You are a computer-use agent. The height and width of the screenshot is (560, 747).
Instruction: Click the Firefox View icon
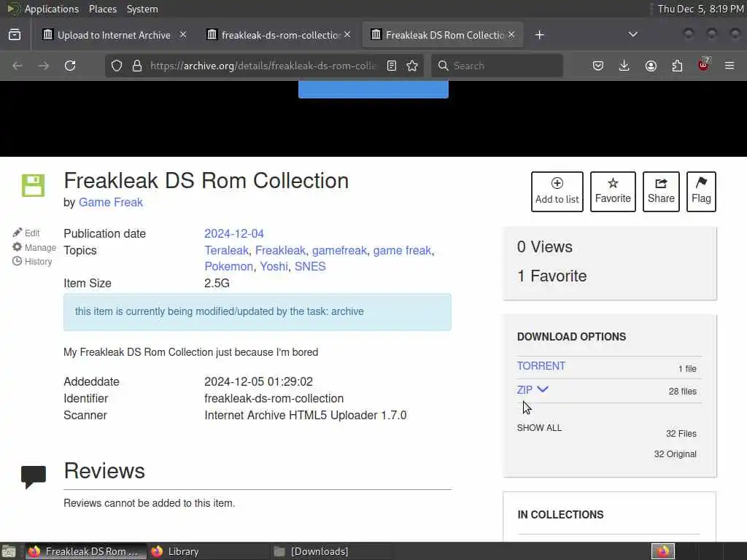(15, 35)
